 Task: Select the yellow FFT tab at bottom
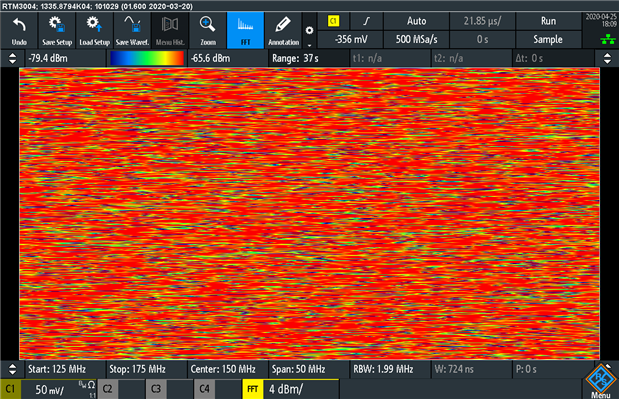click(x=253, y=389)
